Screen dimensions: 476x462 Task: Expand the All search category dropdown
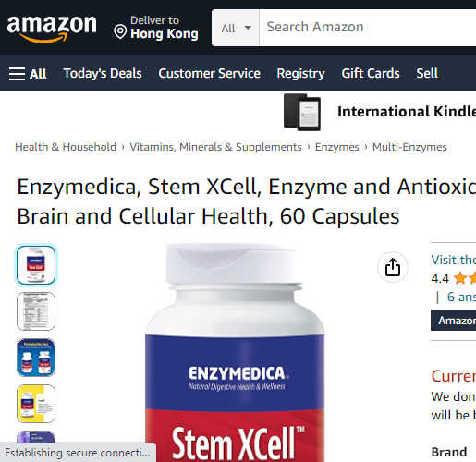(236, 28)
